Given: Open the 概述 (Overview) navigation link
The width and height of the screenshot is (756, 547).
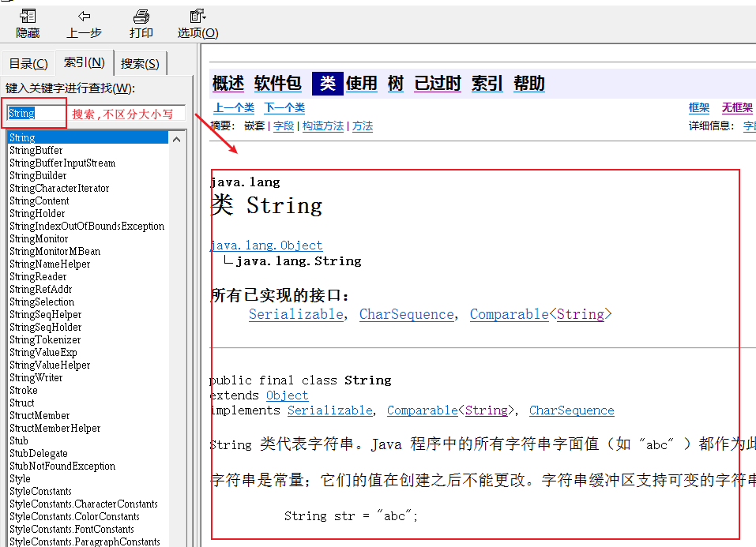Looking at the screenshot, I should [228, 84].
